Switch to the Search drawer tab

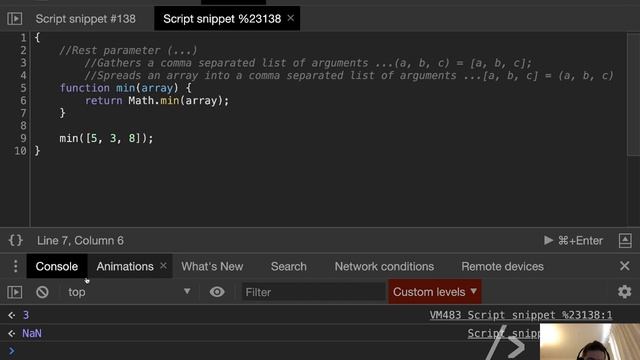[x=289, y=266]
